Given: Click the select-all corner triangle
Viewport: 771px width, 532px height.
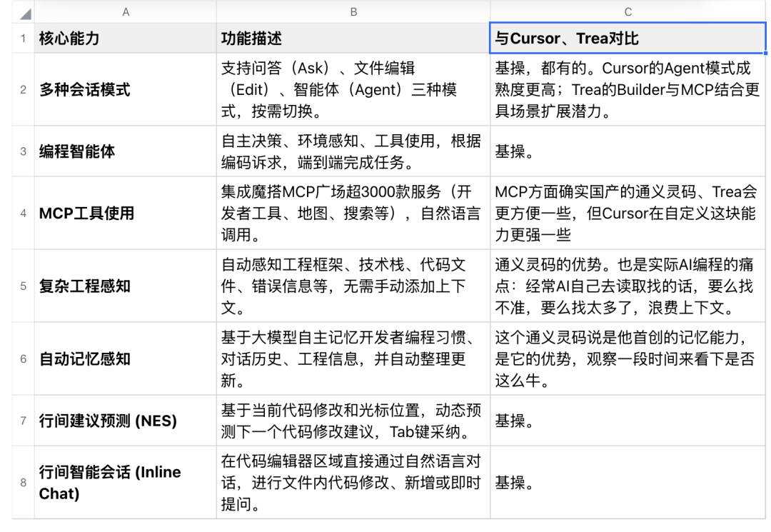Looking at the screenshot, I should click(25, 14).
